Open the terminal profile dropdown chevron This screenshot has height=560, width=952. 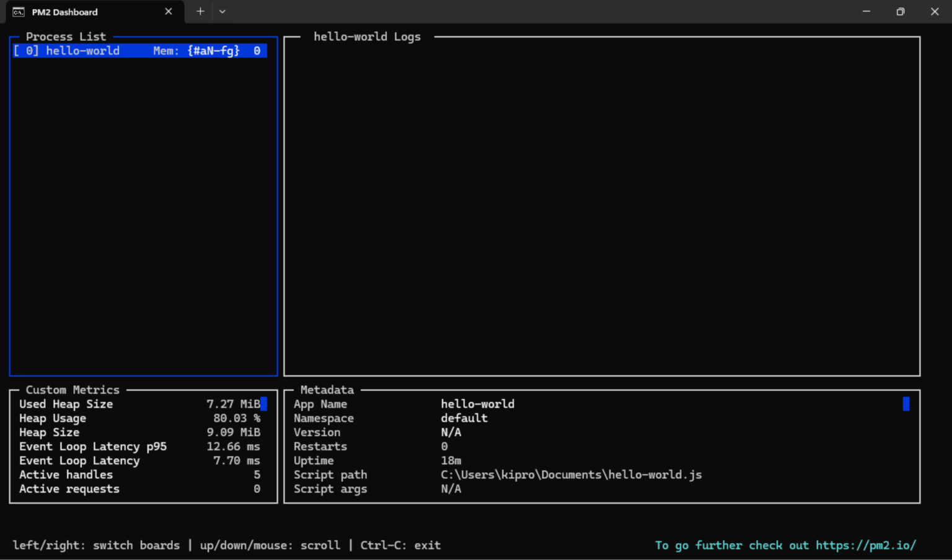222,11
